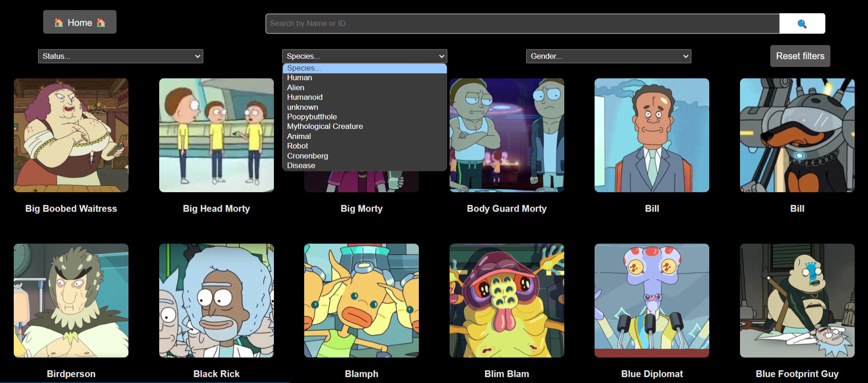
Task: Open Blim Blam character image
Action: click(x=507, y=300)
